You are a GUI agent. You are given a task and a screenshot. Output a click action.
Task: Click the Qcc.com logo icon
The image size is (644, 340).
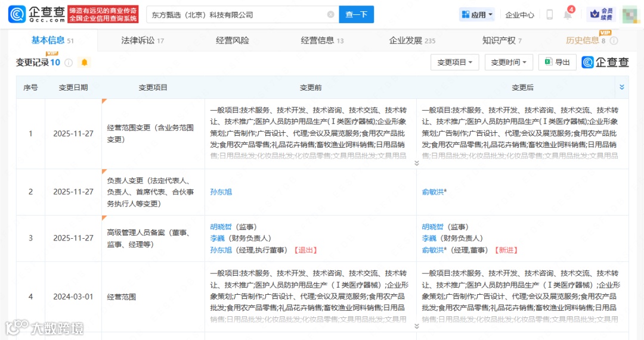(x=17, y=14)
